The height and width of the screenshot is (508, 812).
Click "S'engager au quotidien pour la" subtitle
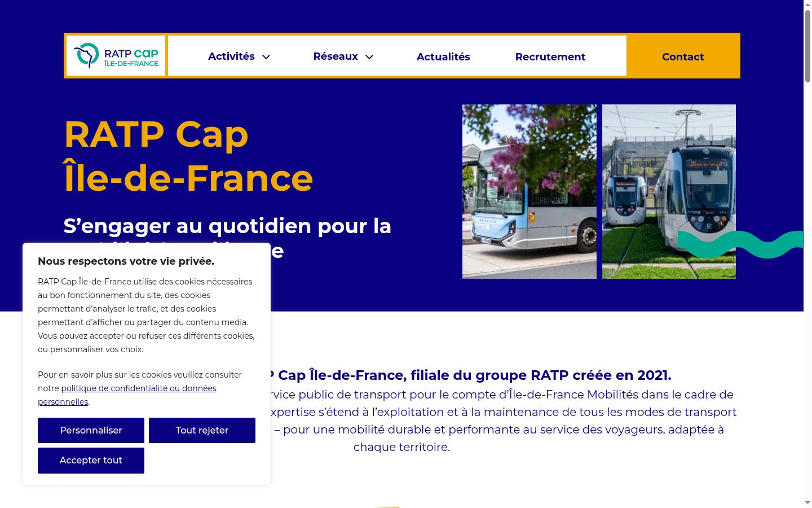click(227, 226)
